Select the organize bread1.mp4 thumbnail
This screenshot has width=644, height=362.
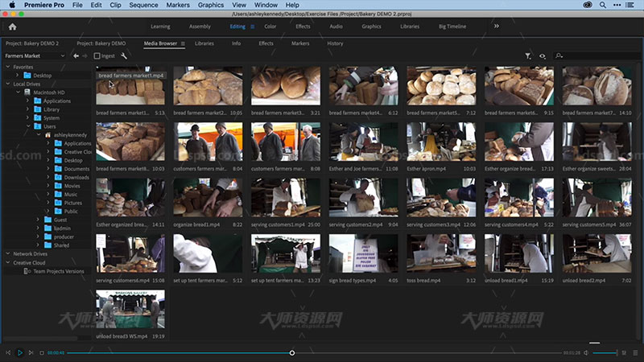208,197
